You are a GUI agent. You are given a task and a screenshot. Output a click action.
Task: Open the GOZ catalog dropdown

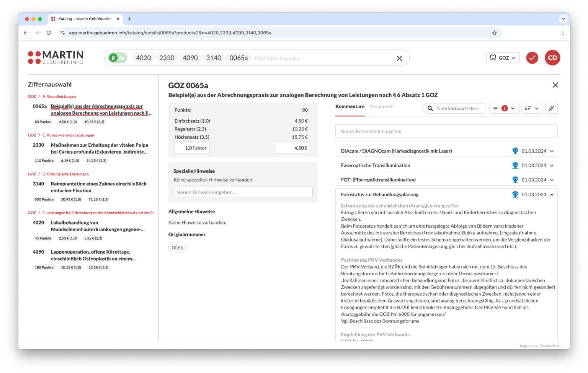[503, 58]
